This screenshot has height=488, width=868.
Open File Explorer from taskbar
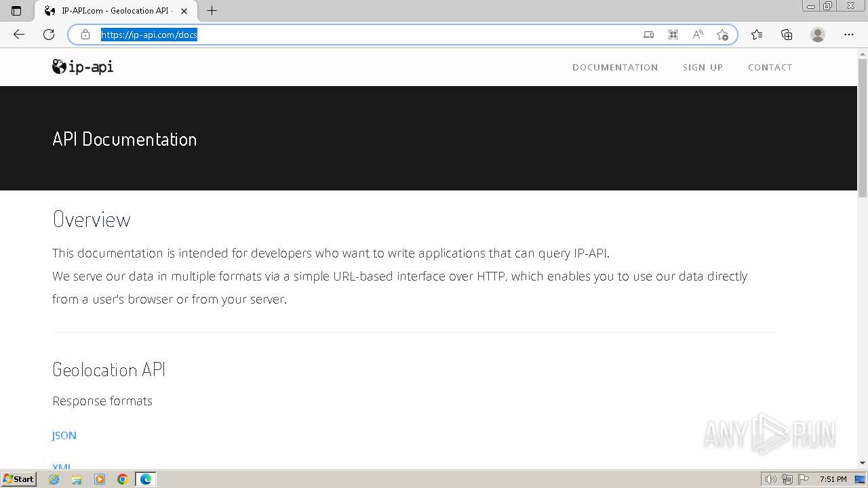click(x=77, y=479)
